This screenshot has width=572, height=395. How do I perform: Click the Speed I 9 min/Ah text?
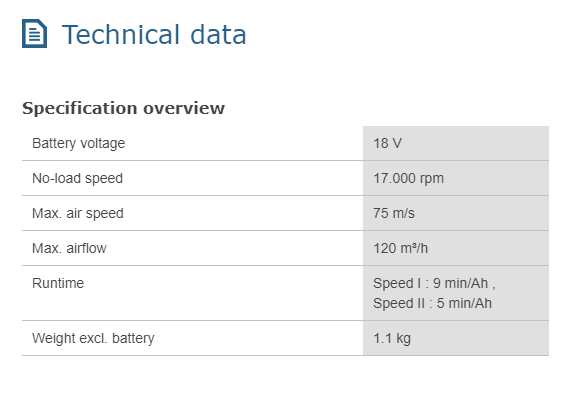tap(434, 283)
